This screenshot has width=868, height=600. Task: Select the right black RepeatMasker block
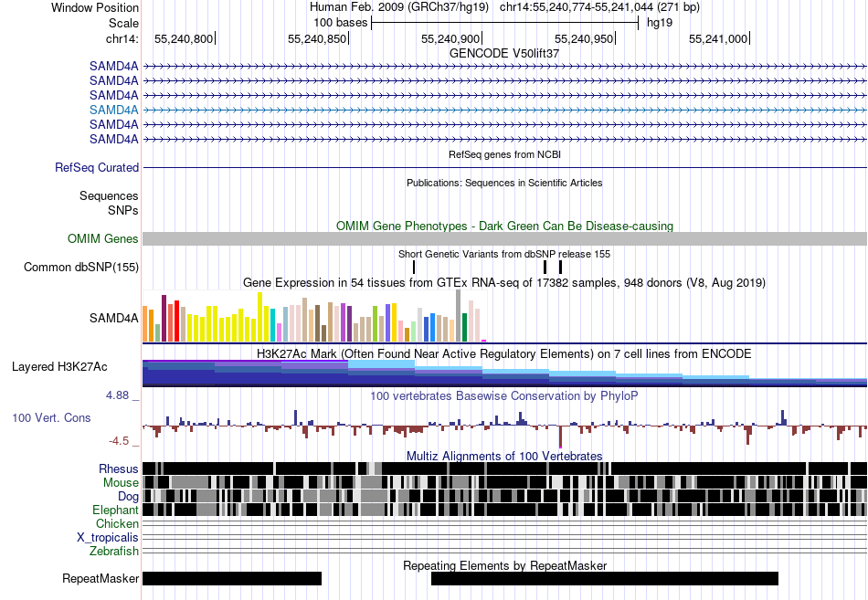(x=605, y=578)
